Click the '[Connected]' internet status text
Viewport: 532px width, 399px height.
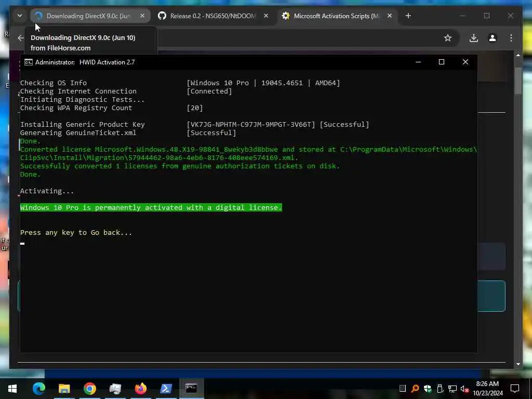(x=209, y=91)
